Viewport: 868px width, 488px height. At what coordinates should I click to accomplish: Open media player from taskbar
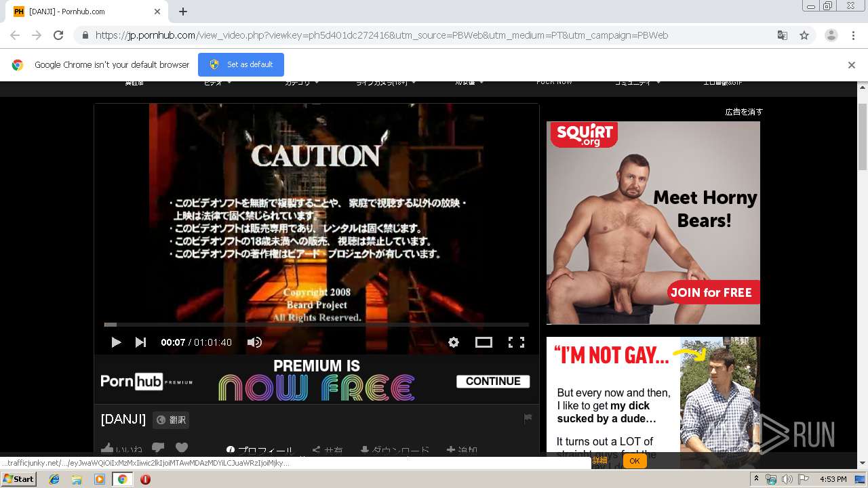[x=100, y=479]
